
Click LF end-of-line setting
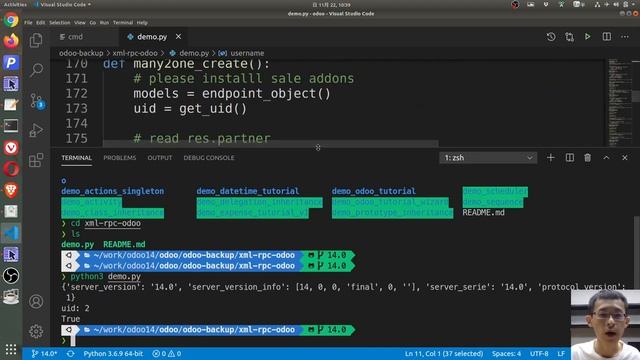561,353
